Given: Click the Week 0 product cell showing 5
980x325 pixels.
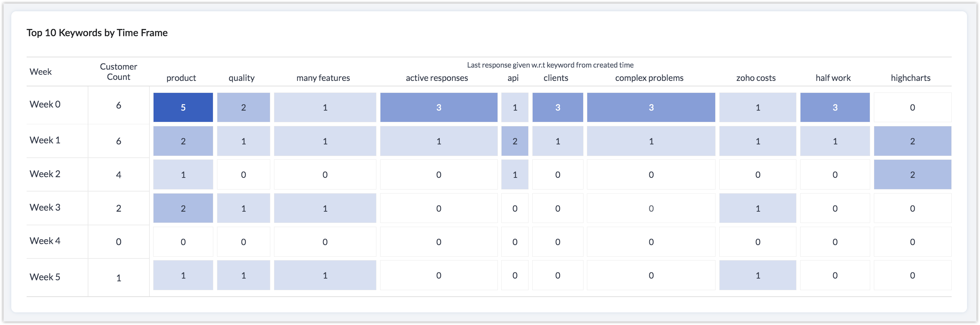Looking at the screenshot, I should (183, 107).
